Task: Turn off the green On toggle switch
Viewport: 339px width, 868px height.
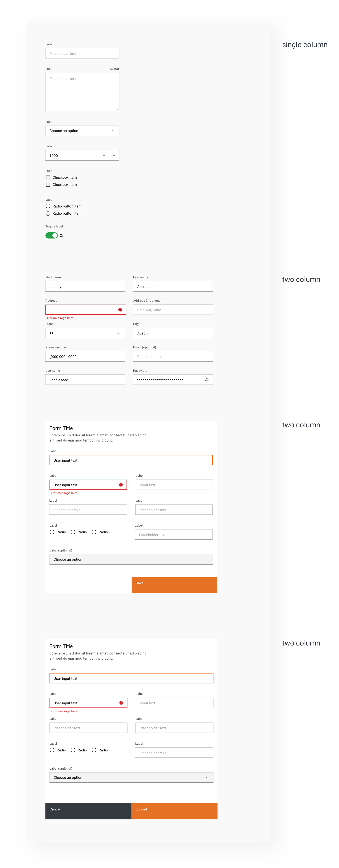Action: point(51,236)
